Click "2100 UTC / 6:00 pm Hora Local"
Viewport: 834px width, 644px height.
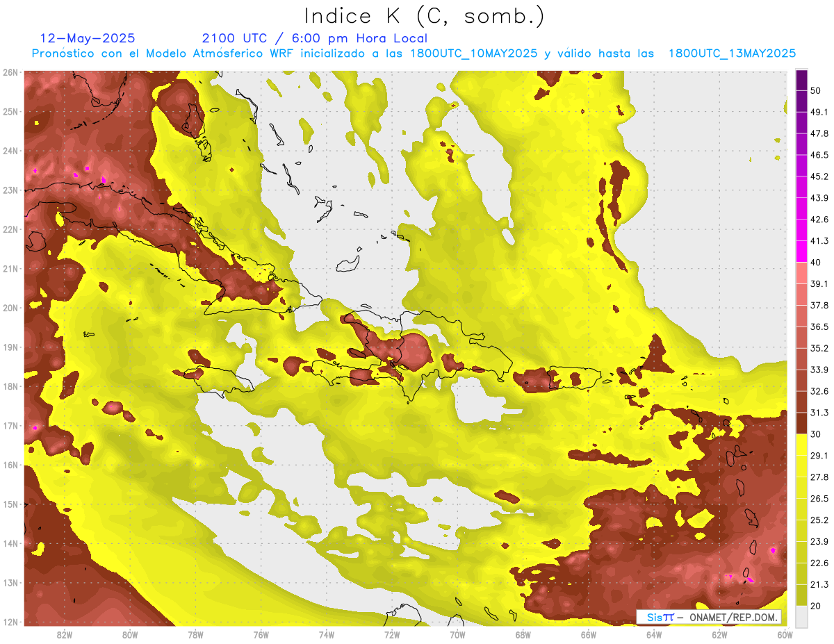click(x=315, y=38)
